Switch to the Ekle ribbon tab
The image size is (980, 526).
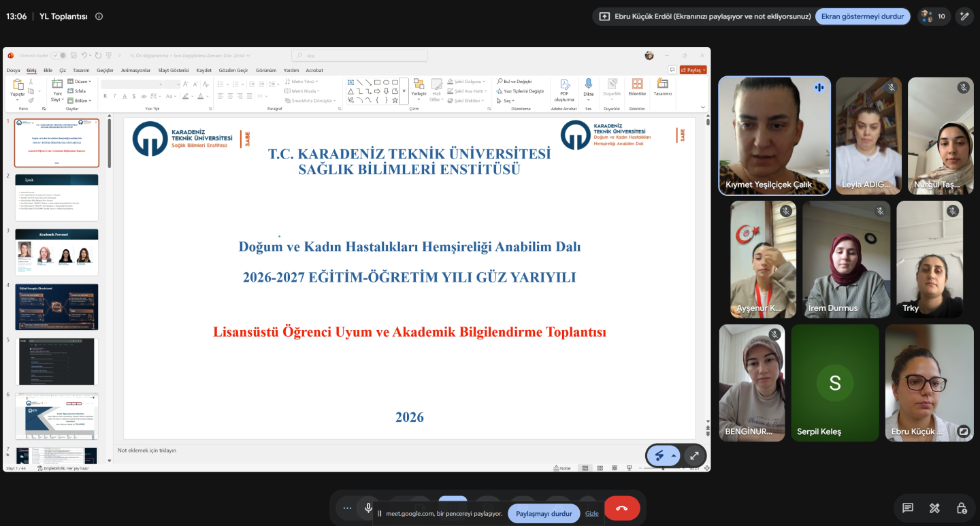[48, 70]
